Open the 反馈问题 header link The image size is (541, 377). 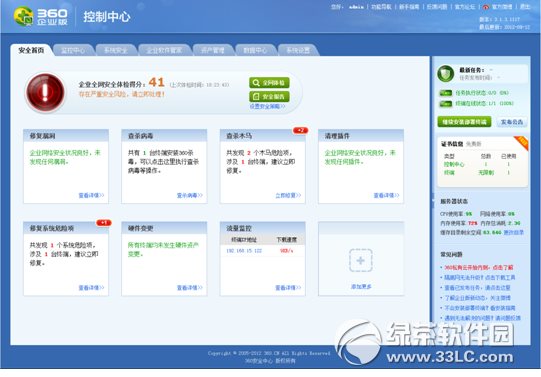point(437,7)
